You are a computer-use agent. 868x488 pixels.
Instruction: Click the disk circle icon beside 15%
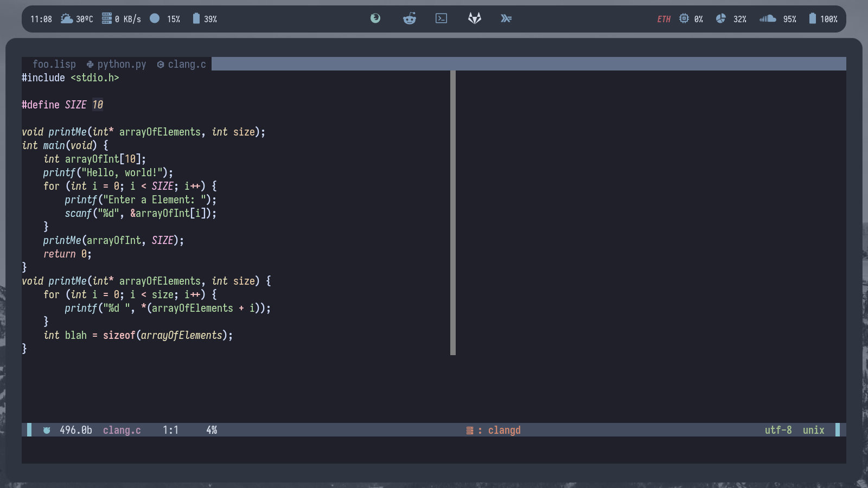point(155,18)
